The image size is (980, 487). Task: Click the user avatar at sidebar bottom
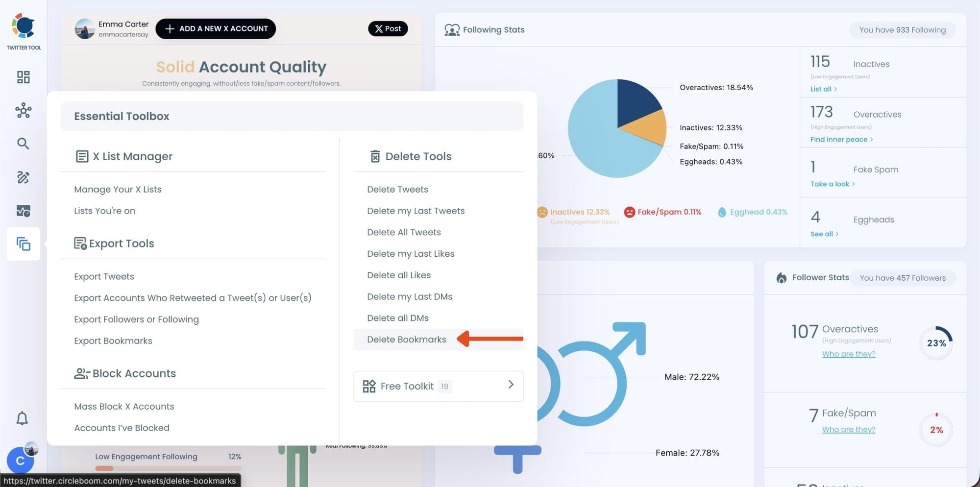[21, 459]
